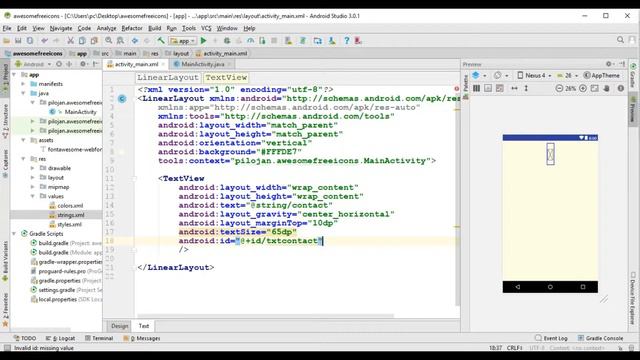The height and width of the screenshot is (360, 640).
Task: Click the Project panel settings gear
Action: click(x=83, y=64)
